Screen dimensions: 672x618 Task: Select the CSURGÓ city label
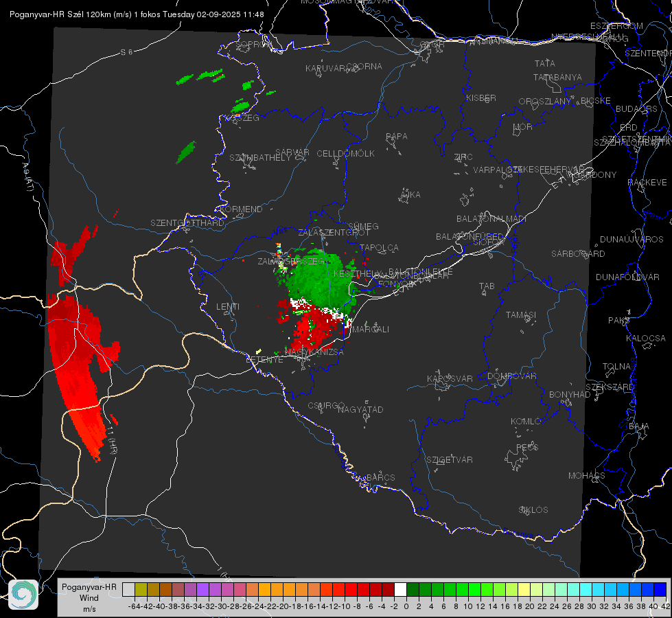[x=326, y=406]
